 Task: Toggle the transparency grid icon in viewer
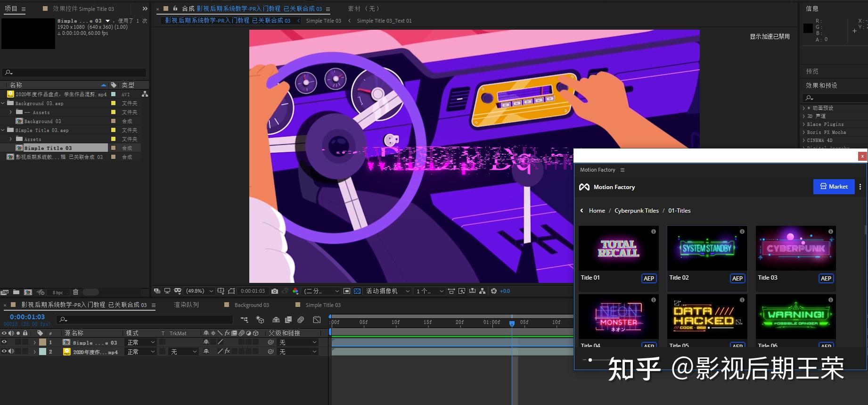click(x=357, y=291)
